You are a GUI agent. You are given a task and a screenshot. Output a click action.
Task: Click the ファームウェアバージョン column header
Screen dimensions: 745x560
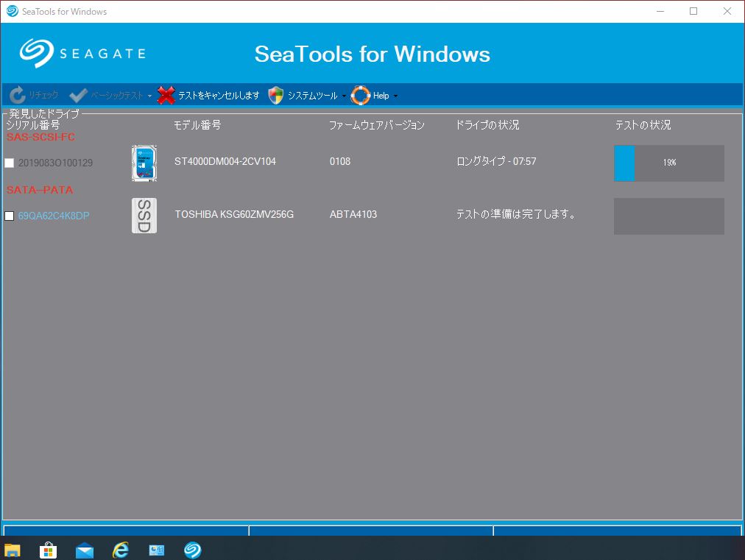click(377, 125)
